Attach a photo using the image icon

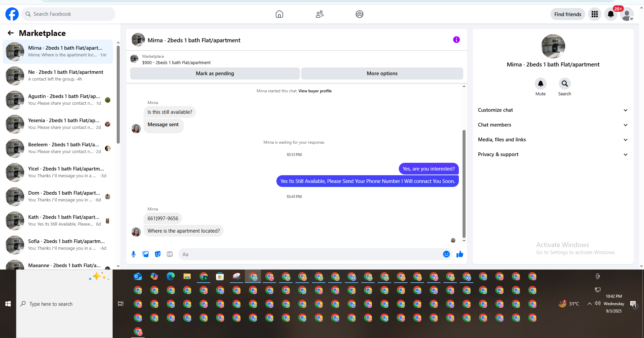146,254
